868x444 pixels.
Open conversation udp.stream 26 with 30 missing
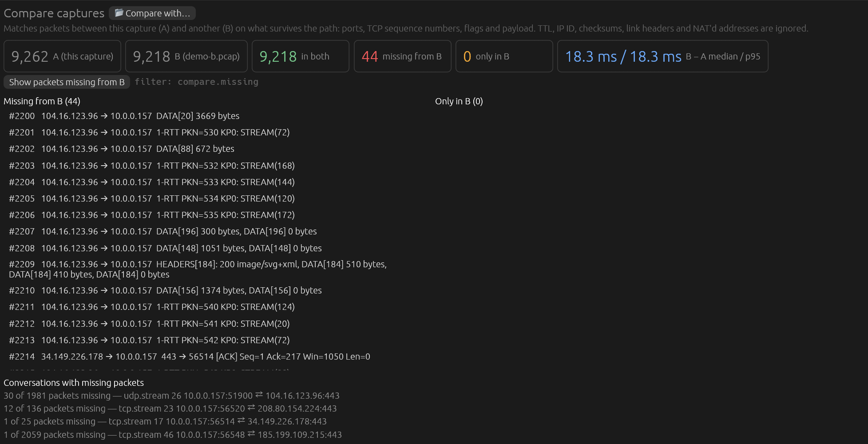pos(171,396)
